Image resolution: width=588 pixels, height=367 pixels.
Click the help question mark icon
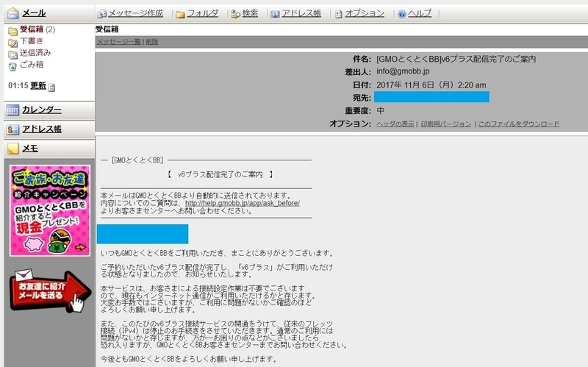(401, 14)
